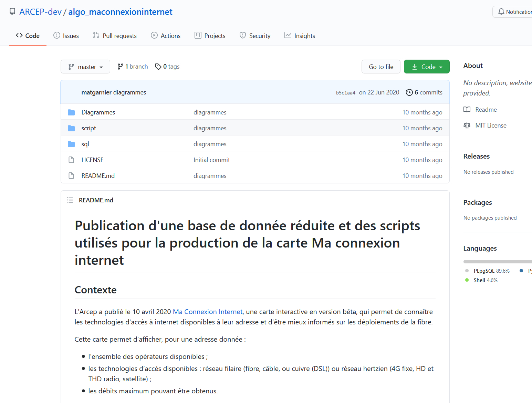Open the ARCEP-dev organization link
The width and height of the screenshot is (532, 403).
(40, 12)
